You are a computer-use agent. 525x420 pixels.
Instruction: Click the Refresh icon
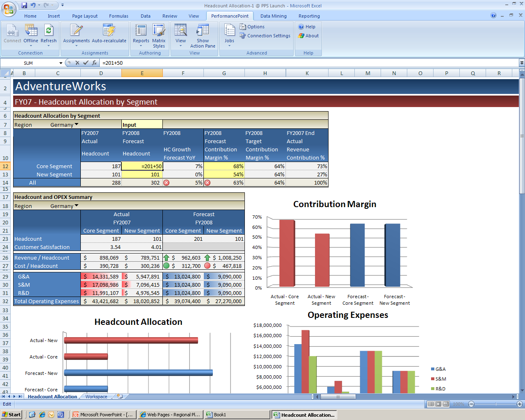(x=48, y=30)
